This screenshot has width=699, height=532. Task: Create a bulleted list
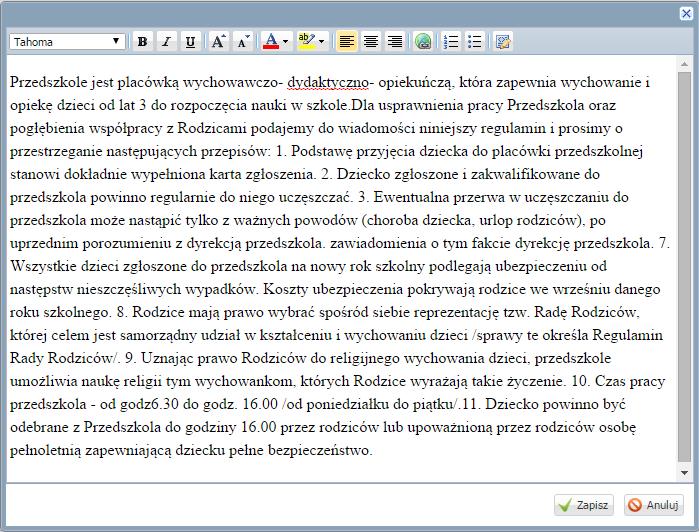[475, 42]
